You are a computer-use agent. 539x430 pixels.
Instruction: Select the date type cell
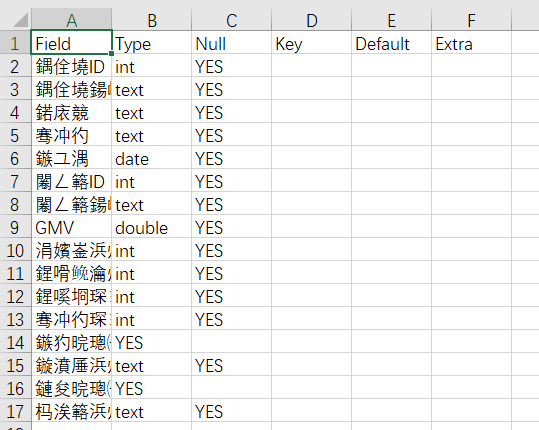[152, 158]
